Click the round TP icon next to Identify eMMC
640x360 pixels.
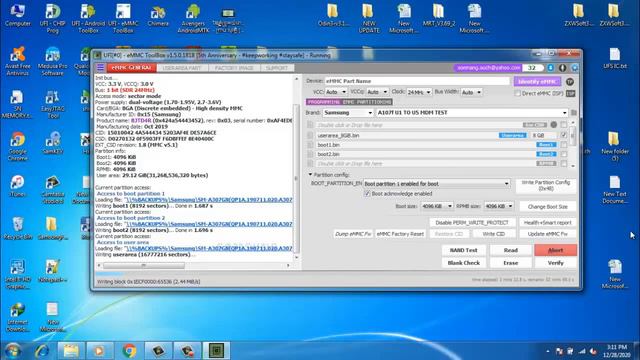click(570, 82)
